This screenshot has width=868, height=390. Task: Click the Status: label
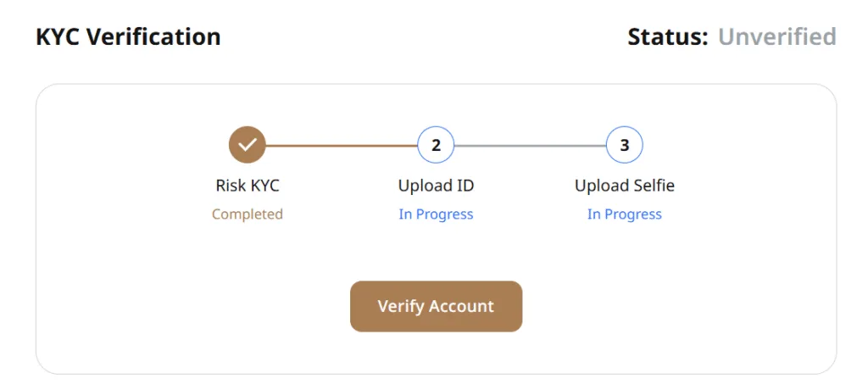click(x=667, y=37)
